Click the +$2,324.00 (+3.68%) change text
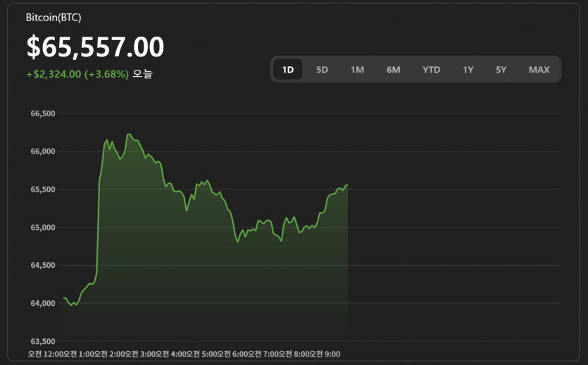588x365 pixels. point(77,74)
